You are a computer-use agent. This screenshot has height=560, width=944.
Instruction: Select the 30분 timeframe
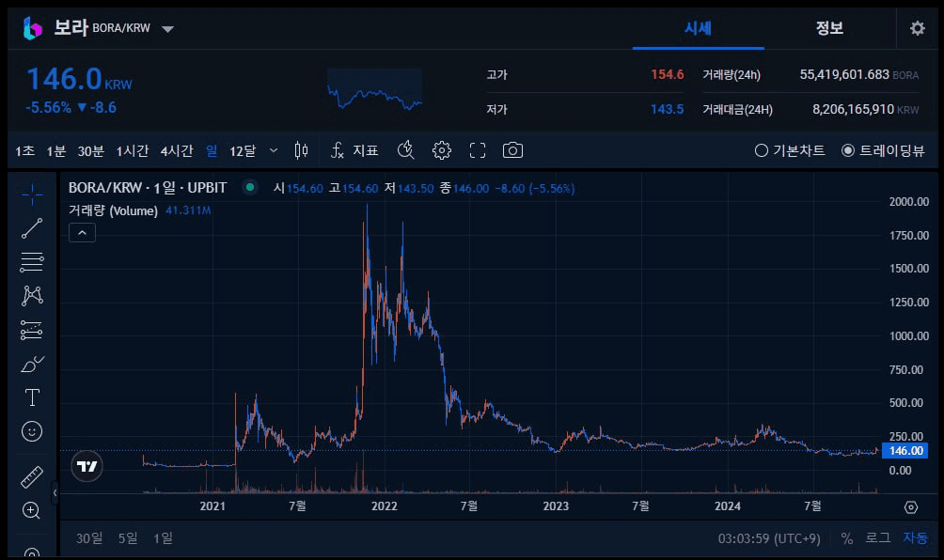point(91,151)
